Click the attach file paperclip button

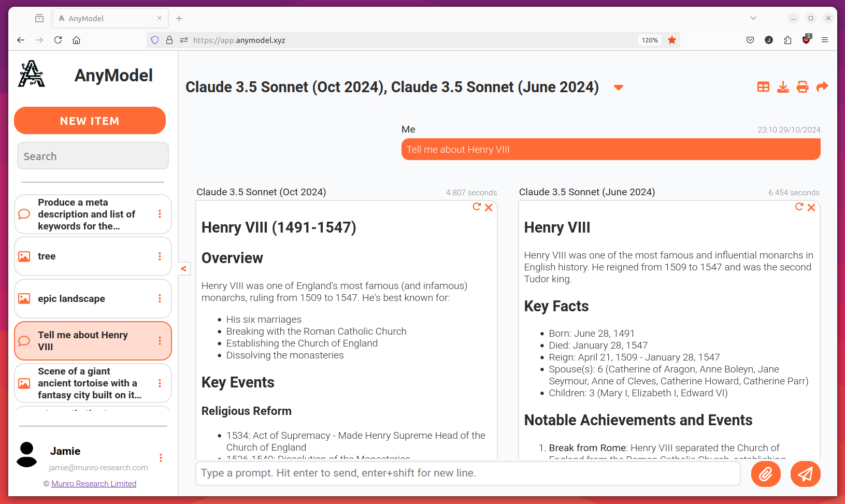tap(766, 474)
